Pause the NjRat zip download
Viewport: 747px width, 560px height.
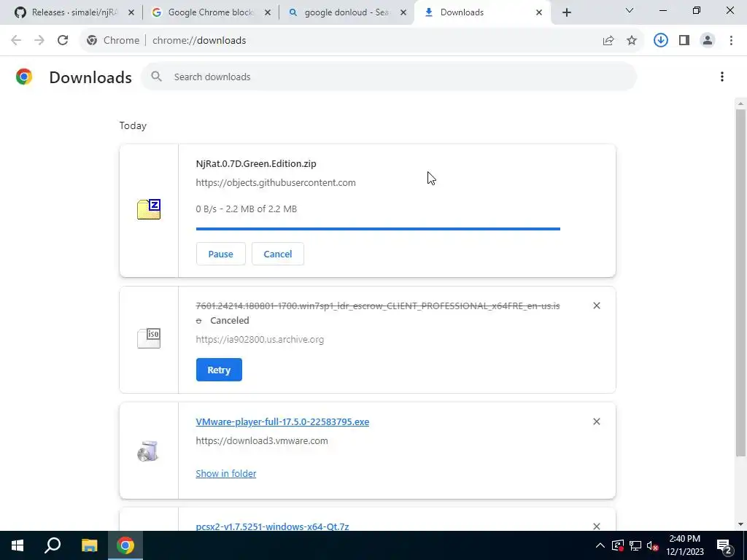(220, 254)
